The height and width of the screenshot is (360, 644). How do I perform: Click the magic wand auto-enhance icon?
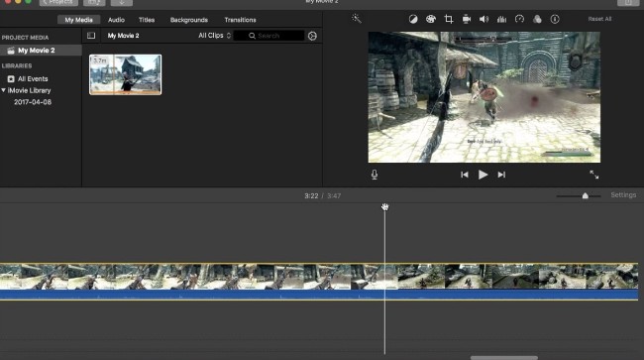pyautogui.click(x=356, y=18)
